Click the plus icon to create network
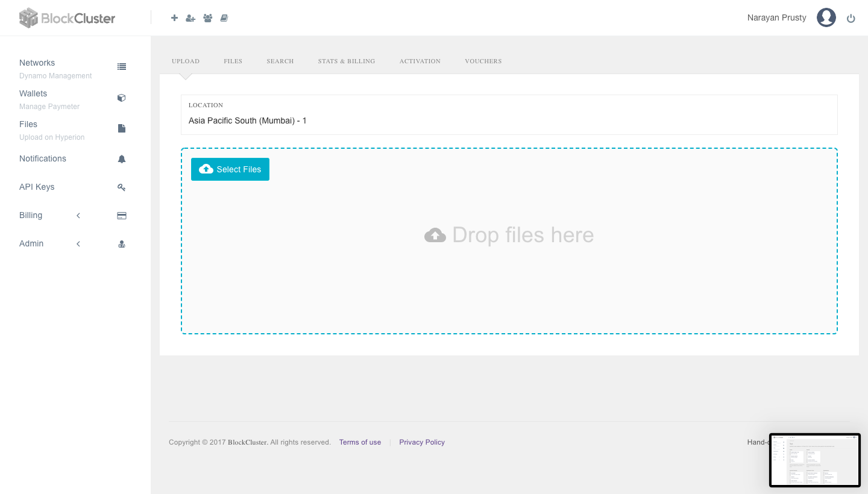 click(174, 17)
